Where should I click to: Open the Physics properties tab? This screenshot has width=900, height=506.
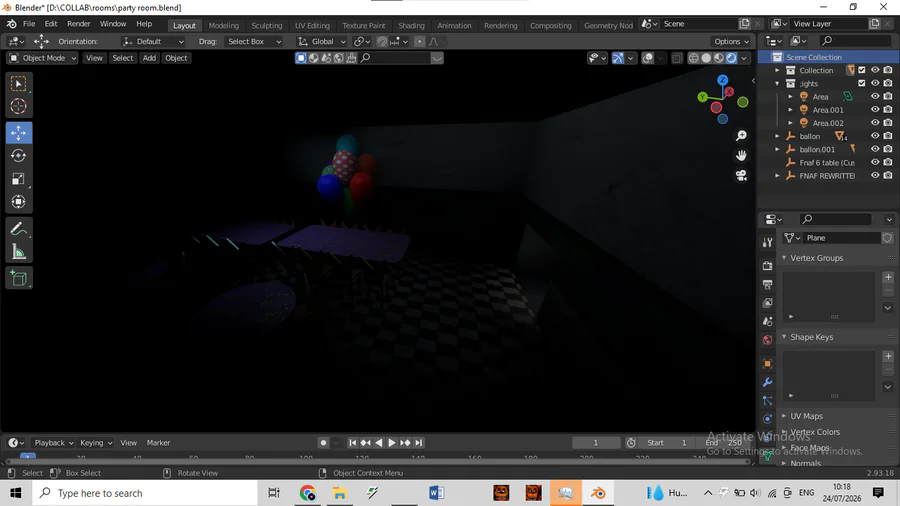(767, 419)
